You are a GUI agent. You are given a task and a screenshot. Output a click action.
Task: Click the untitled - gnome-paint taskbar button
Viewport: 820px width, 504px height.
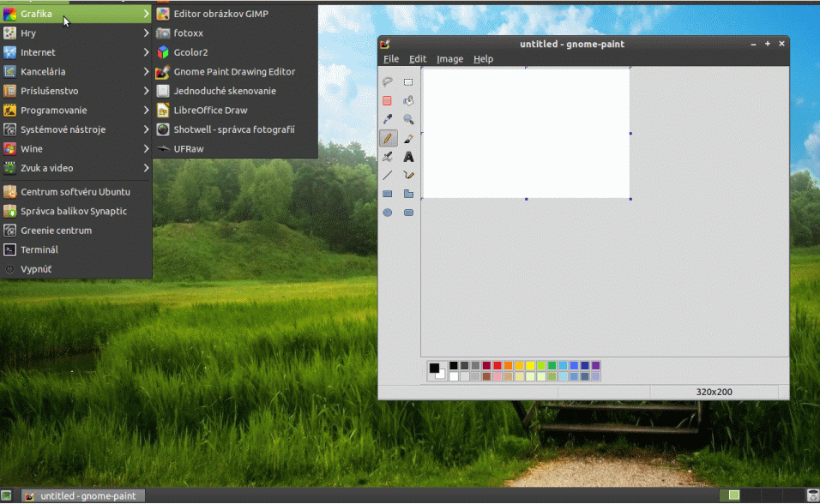[82, 495]
